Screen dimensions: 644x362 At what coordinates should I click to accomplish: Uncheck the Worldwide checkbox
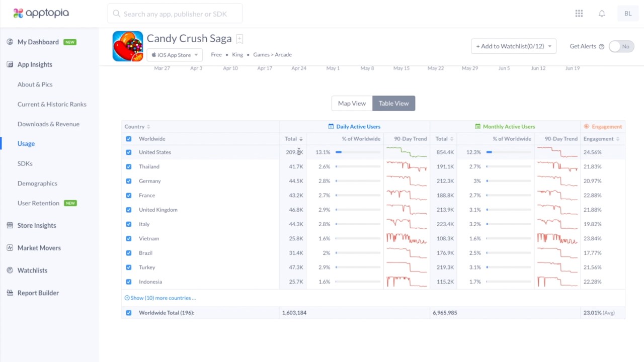[x=129, y=139]
